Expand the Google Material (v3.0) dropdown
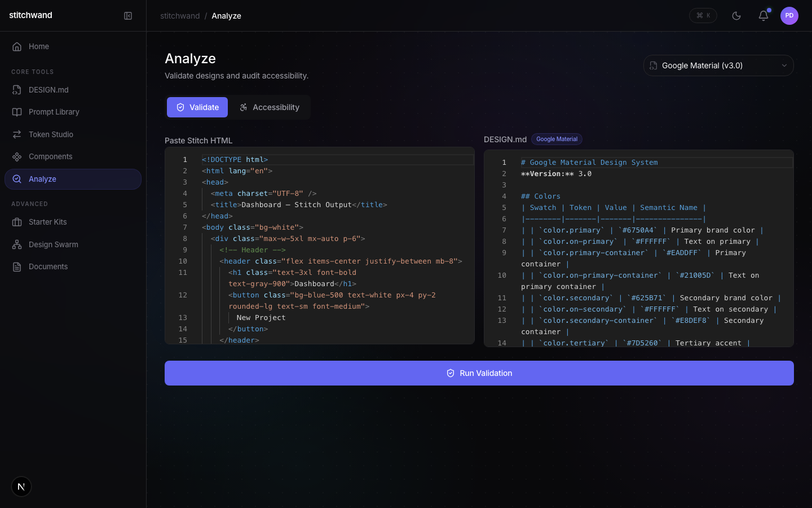Image resolution: width=812 pixels, height=508 pixels. 718,65
